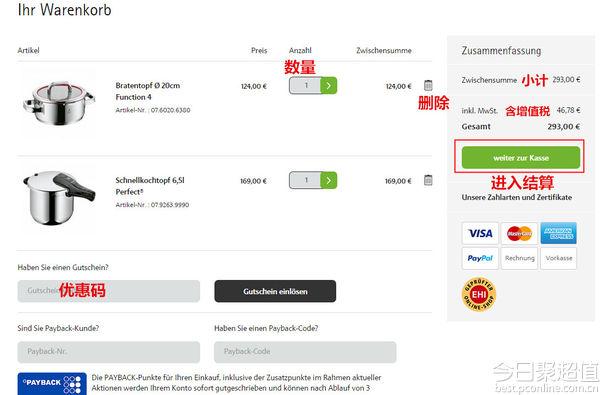Edit quantity field for Bratentopf
This screenshot has height=395, width=600.
pos(305,85)
